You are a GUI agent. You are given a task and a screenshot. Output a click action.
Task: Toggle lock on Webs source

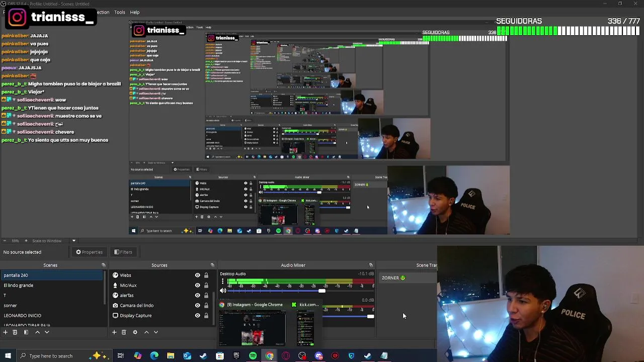[206, 275]
